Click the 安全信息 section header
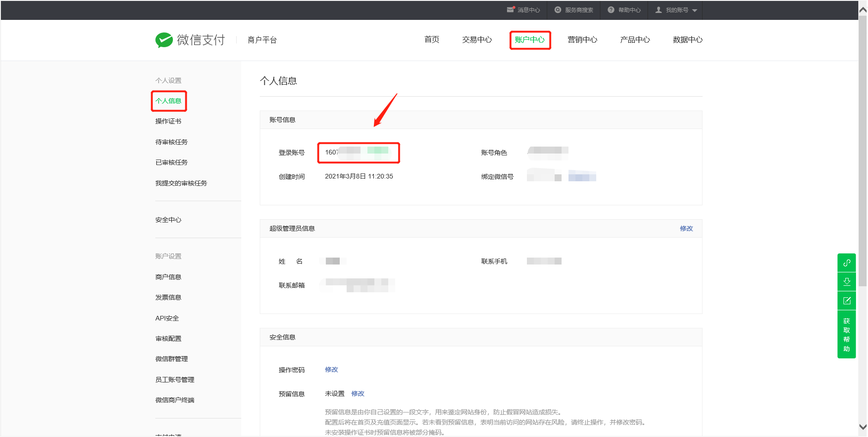 [x=282, y=337]
